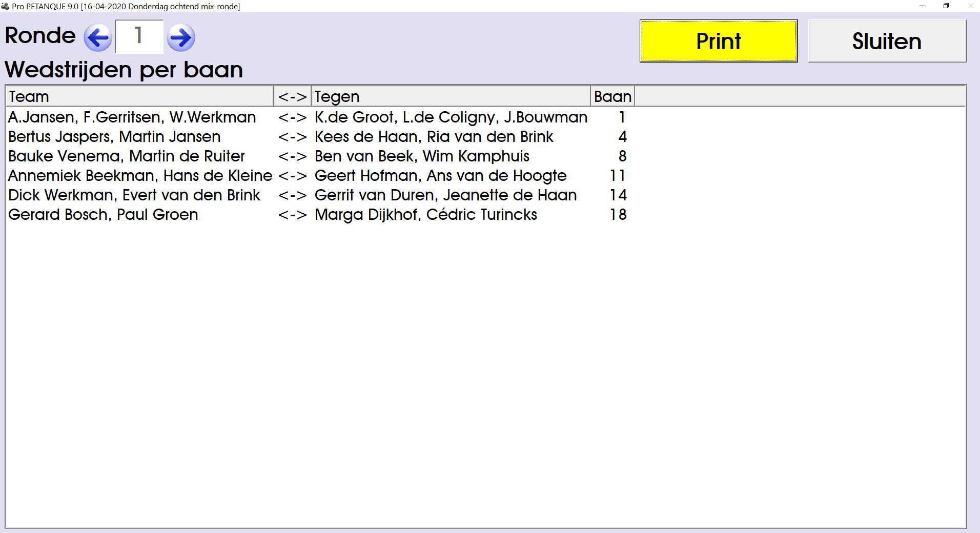Sort by the Team column header
980x533 pixels.
(139, 96)
